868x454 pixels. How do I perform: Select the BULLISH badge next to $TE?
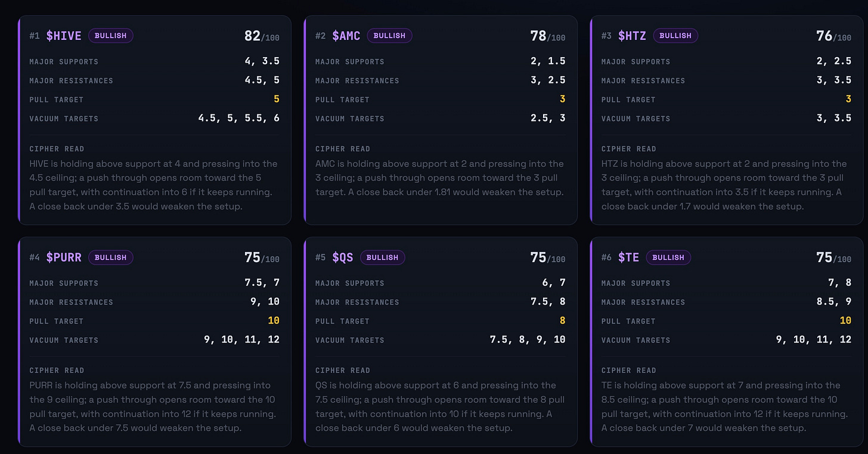669,257
